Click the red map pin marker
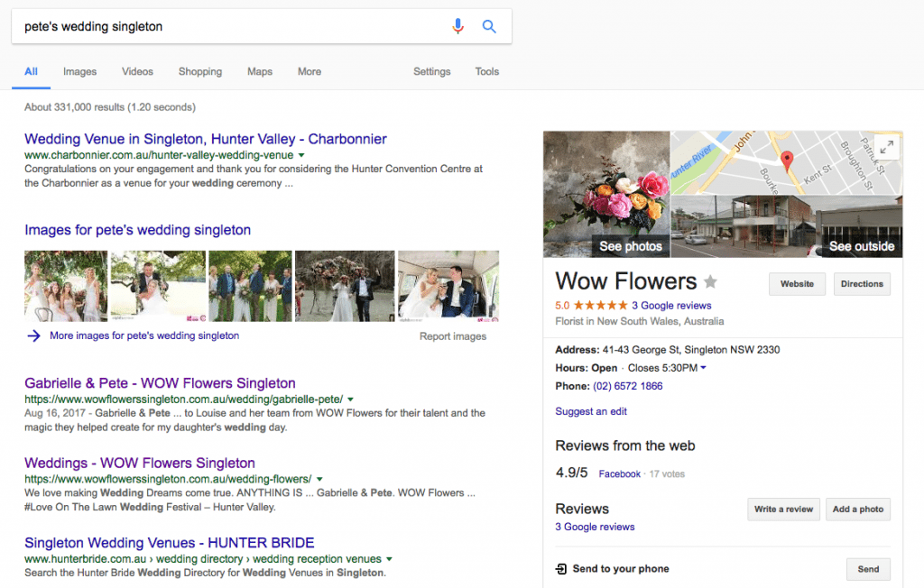This screenshot has width=924, height=588. pyautogui.click(x=787, y=161)
